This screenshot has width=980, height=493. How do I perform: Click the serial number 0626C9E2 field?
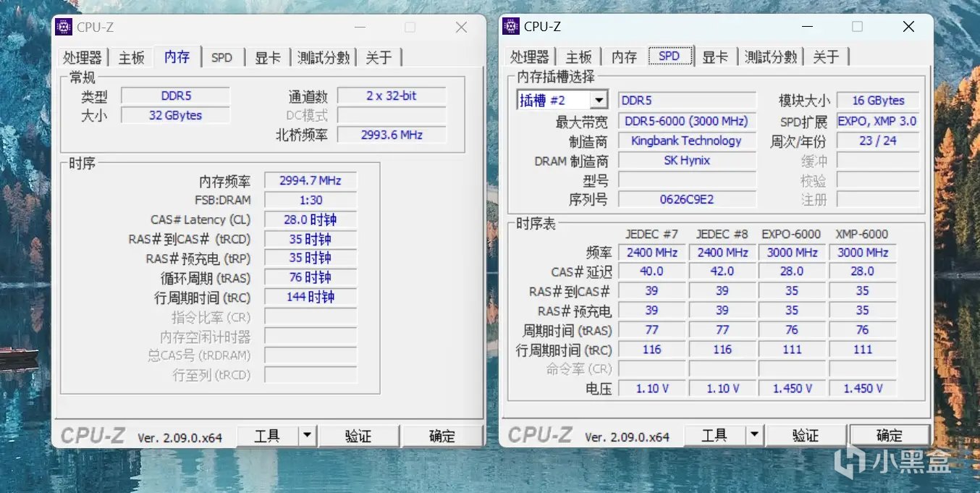point(687,199)
